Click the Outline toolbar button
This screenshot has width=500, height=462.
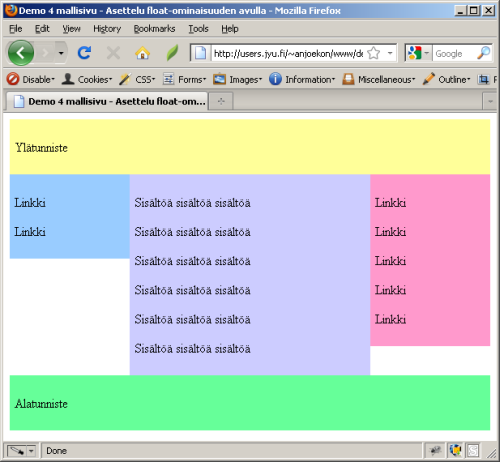446,80
